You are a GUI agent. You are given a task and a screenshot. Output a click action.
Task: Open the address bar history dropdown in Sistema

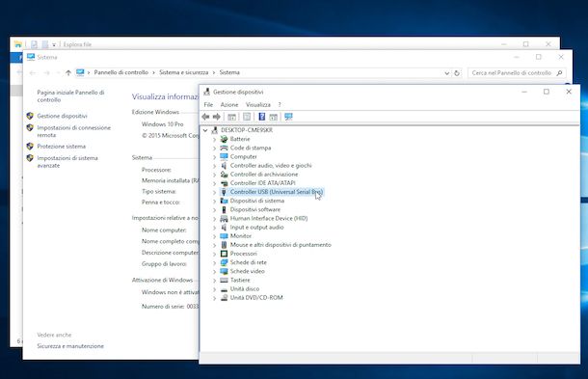point(446,73)
